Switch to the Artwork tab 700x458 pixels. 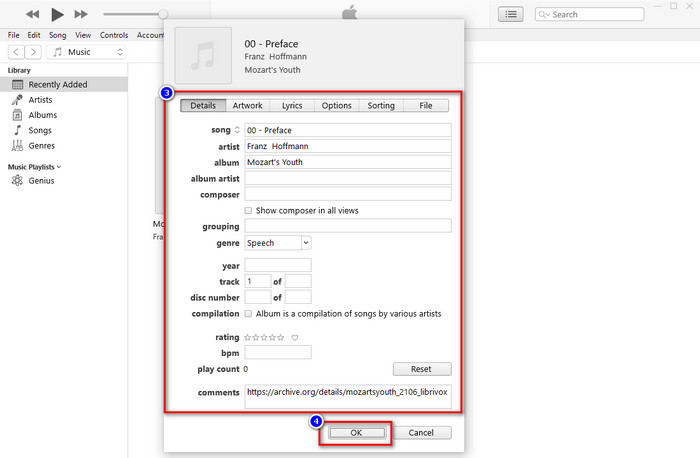[x=248, y=106]
